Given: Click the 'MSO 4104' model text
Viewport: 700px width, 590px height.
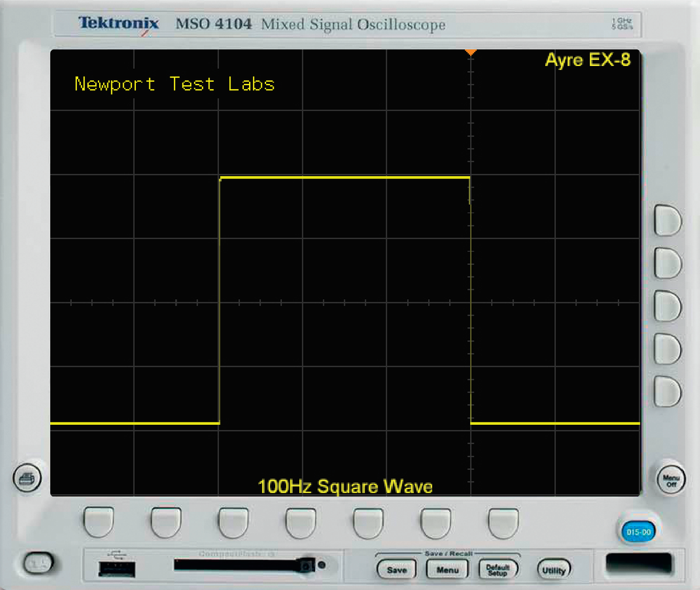Looking at the screenshot, I should click(213, 25).
